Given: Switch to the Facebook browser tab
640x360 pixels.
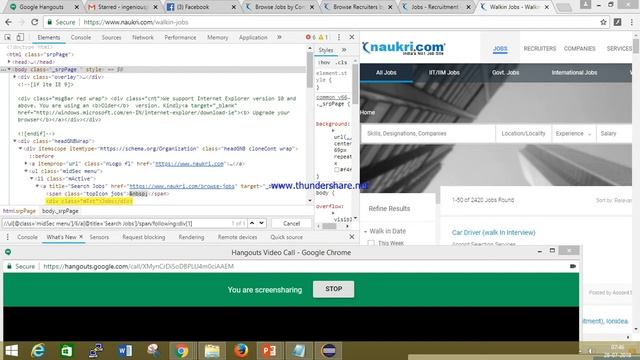Looking at the screenshot, I should pyautogui.click(x=199, y=7).
